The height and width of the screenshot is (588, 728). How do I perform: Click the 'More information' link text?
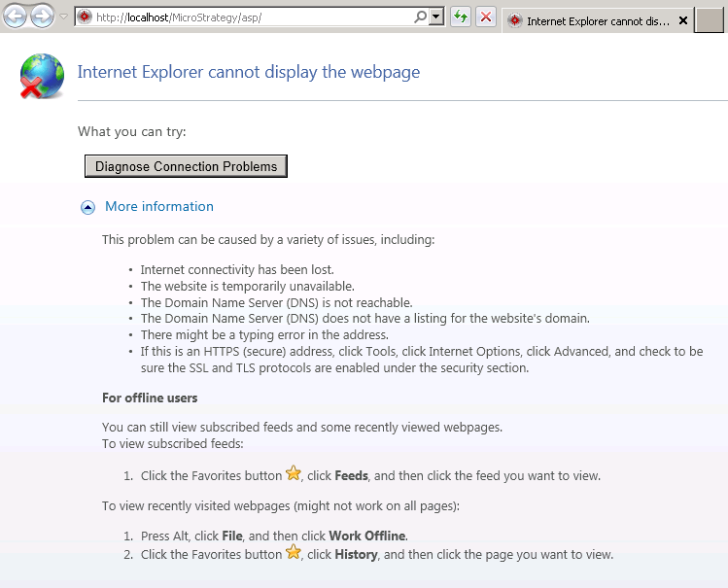[158, 206]
